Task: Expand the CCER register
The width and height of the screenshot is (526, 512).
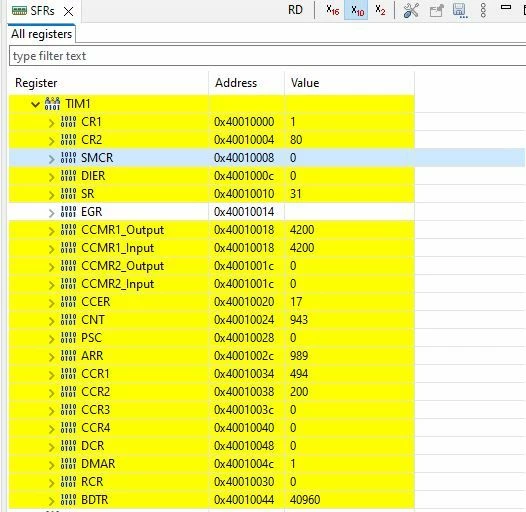Action: [x=51, y=303]
